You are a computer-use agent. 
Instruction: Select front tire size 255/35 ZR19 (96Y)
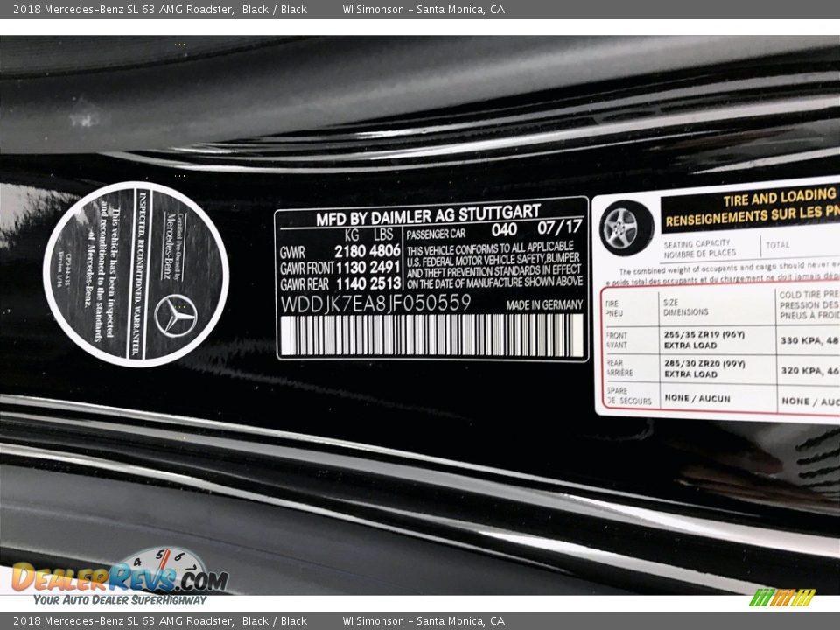point(704,335)
